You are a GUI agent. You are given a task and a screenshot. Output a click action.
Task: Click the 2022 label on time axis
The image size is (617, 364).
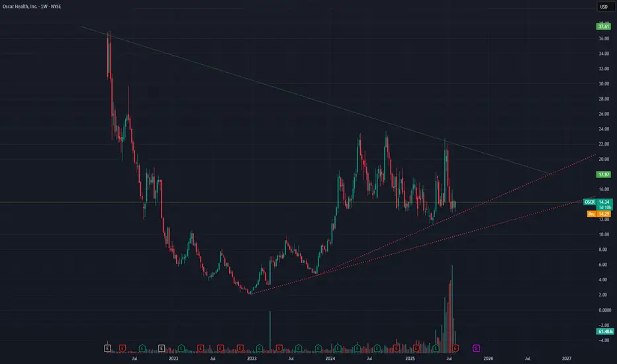click(x=173, y=359)
